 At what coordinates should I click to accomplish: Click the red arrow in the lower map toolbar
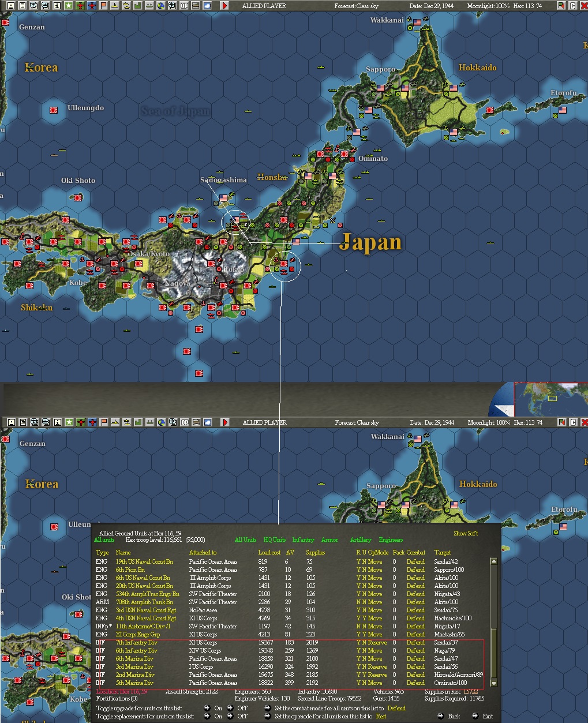coord(224,422)
